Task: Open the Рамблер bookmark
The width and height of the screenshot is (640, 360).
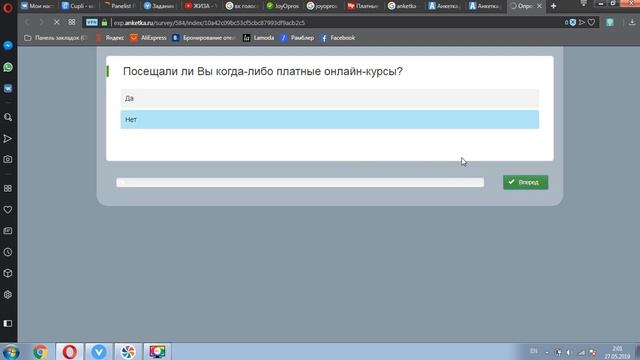Action: tap(298, 38)
